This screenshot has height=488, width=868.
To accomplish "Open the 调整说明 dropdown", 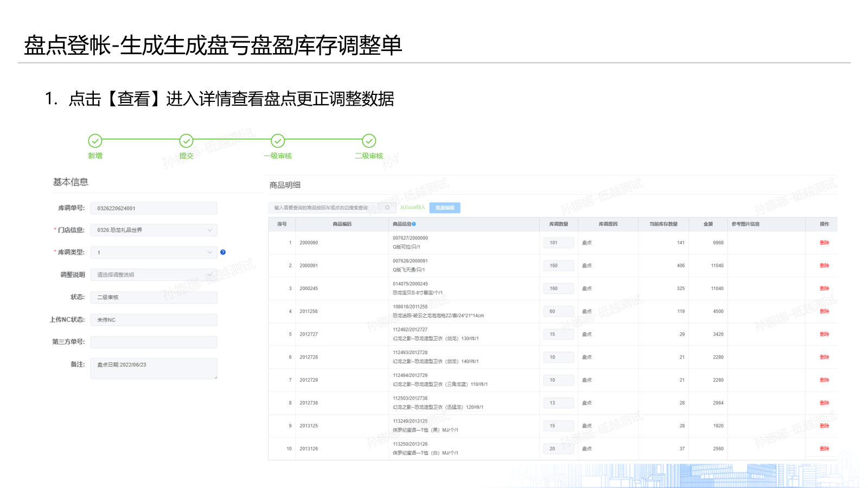I will click(x=154, y=275).
